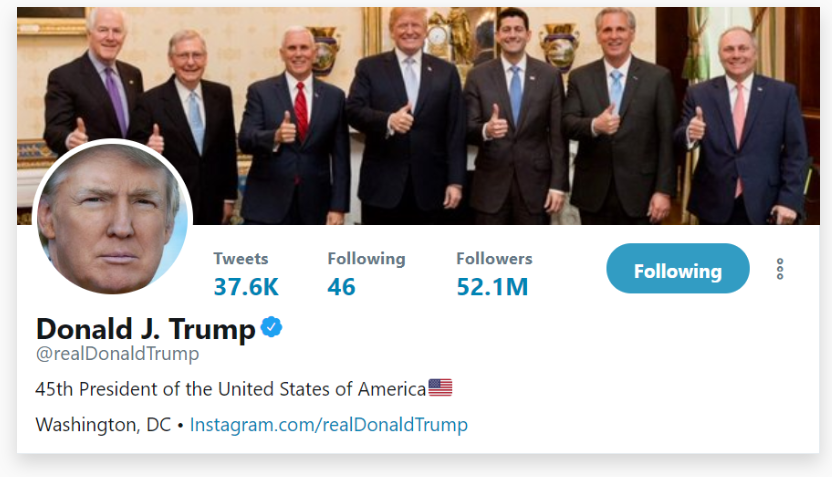Click the @realDonaldTrump handle
The height and width of the screenshot is (477, 832).
[117, 354]
